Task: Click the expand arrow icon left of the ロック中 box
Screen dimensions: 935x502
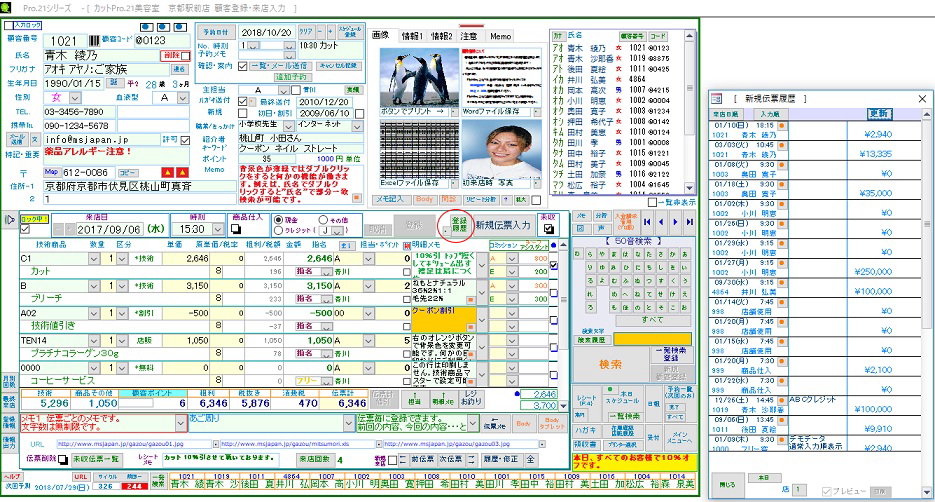Action: 10,220
